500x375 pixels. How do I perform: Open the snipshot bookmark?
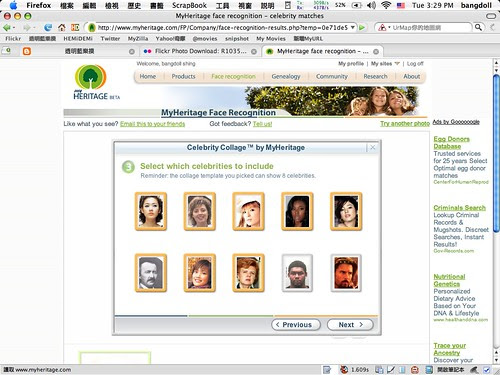tap(237, 39)
